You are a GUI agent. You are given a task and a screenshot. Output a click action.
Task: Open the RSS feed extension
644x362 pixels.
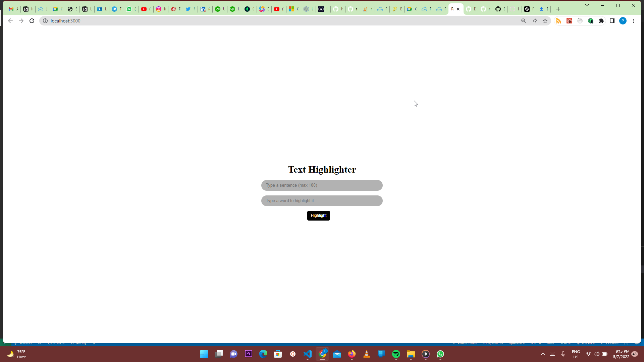point(559,21)
